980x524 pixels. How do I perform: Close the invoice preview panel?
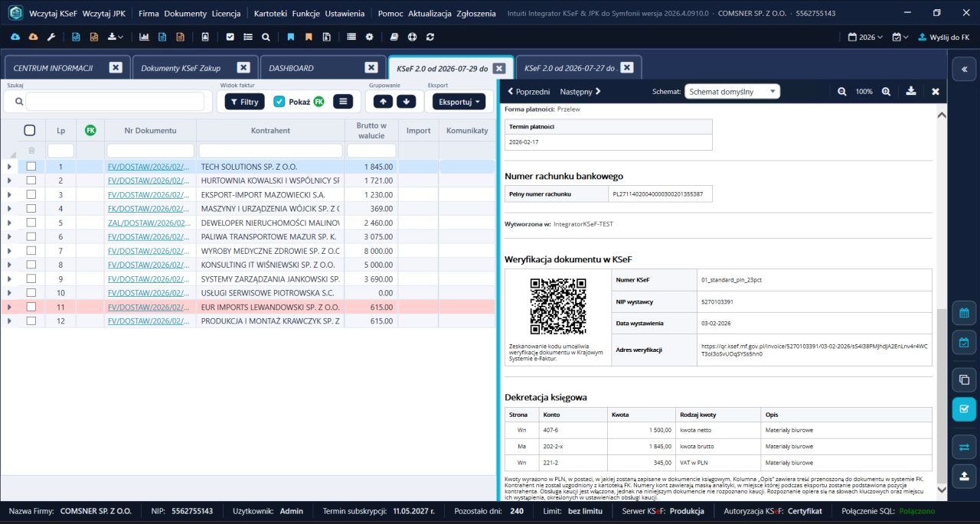[x=936, y=92]
